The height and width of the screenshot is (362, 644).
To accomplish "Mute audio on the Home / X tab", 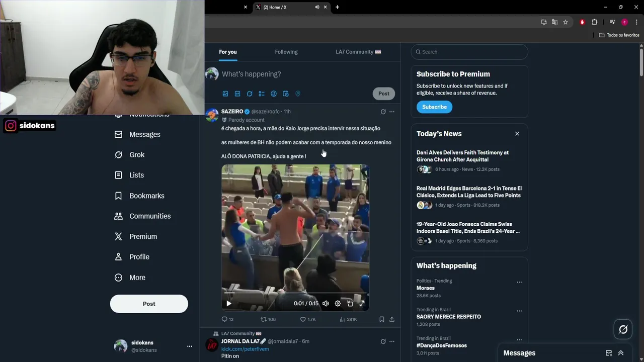I will point(317,7).
